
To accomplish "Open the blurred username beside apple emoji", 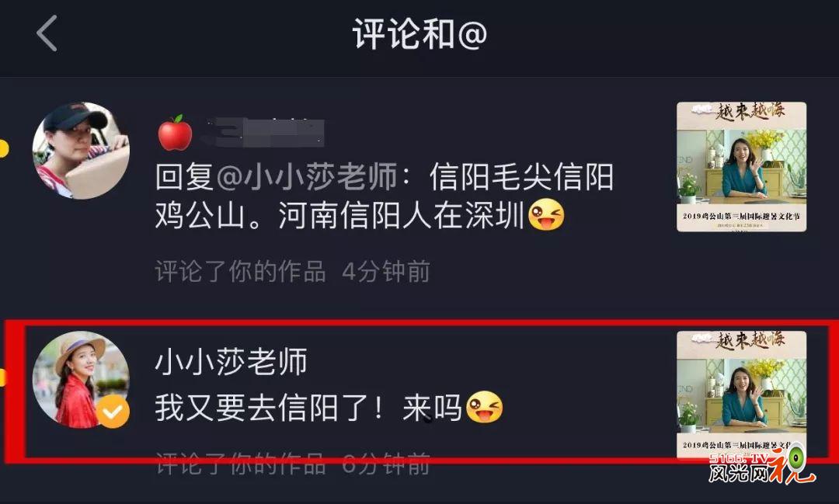I will click(263, 131).
